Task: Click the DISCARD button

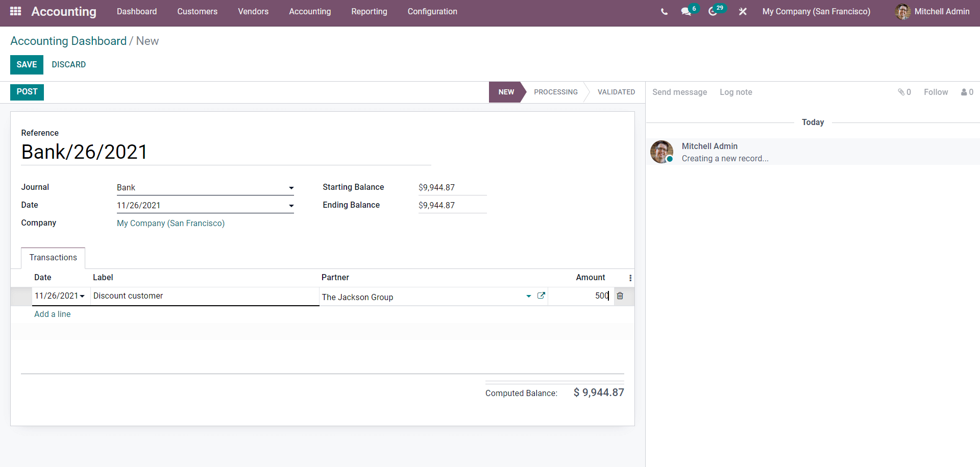Action: point(68,64)
